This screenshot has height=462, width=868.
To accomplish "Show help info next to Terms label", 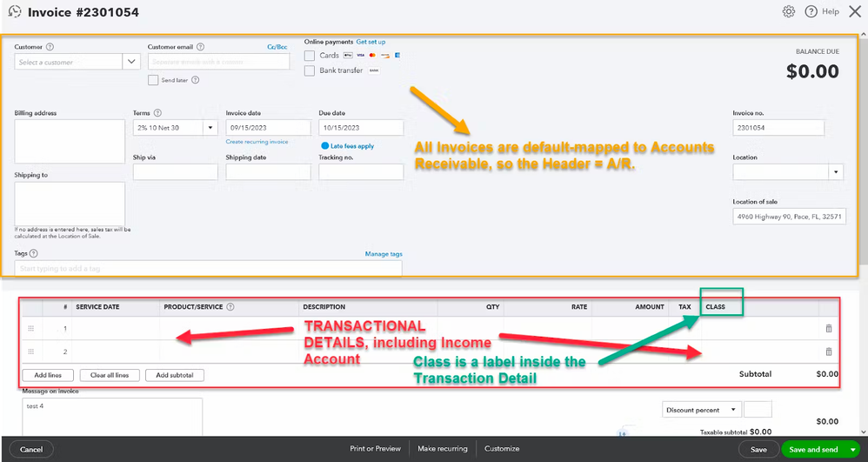I will [x=157, y=113].
